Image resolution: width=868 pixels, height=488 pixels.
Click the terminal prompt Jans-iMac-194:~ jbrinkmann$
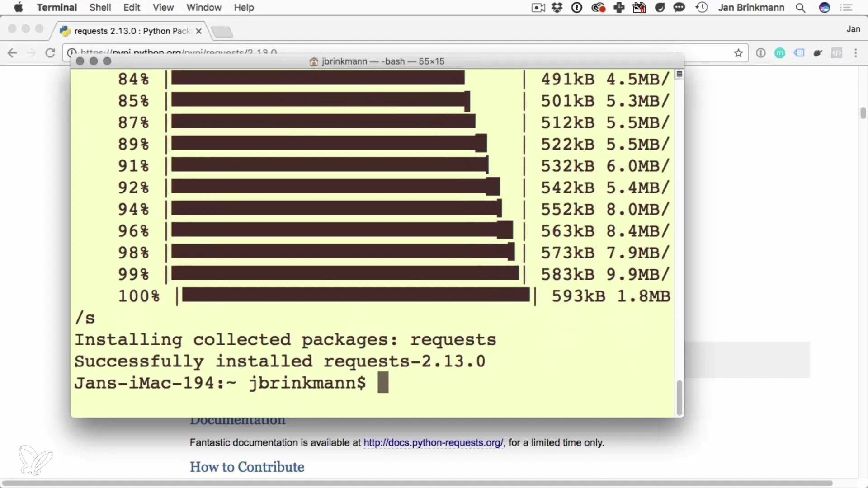coord(220,383)
